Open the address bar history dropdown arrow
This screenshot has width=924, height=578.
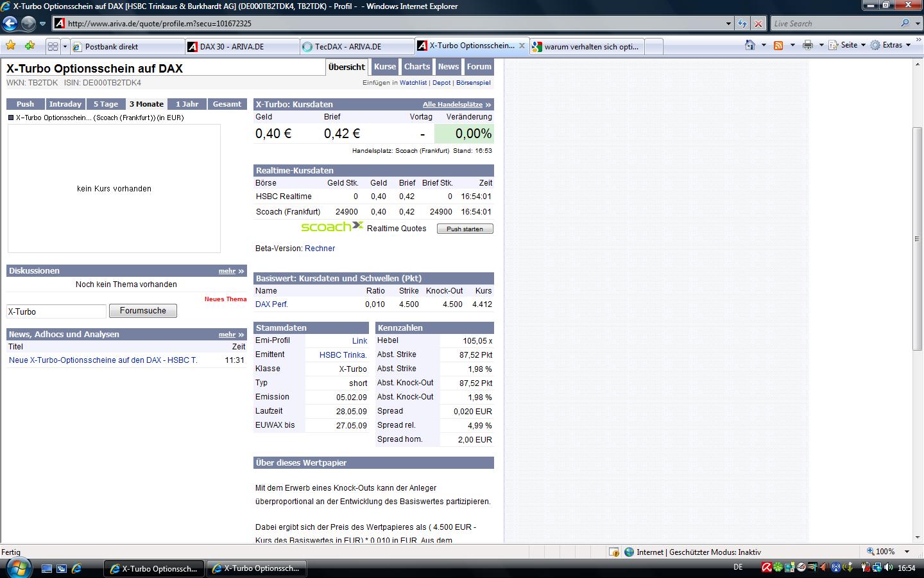tap(728, 24)
